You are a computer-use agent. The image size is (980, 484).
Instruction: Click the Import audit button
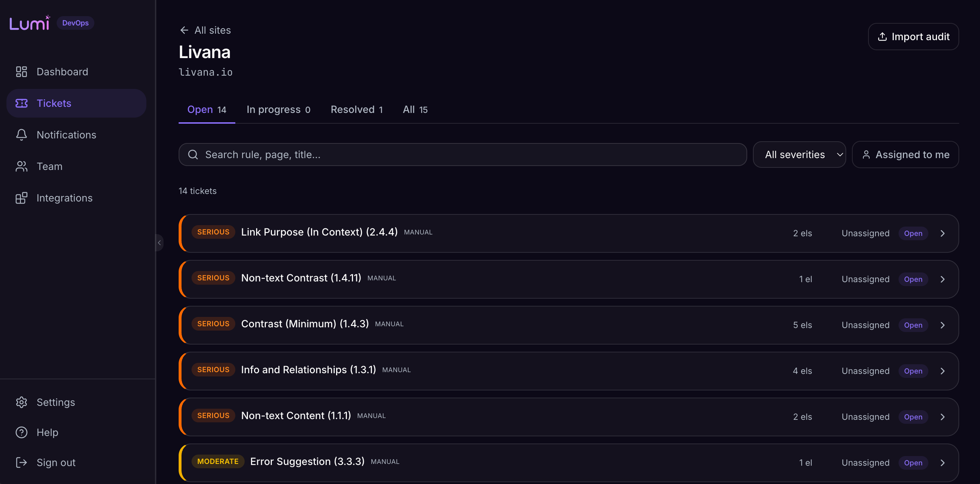pyautogui.click(x=913, y=37)
